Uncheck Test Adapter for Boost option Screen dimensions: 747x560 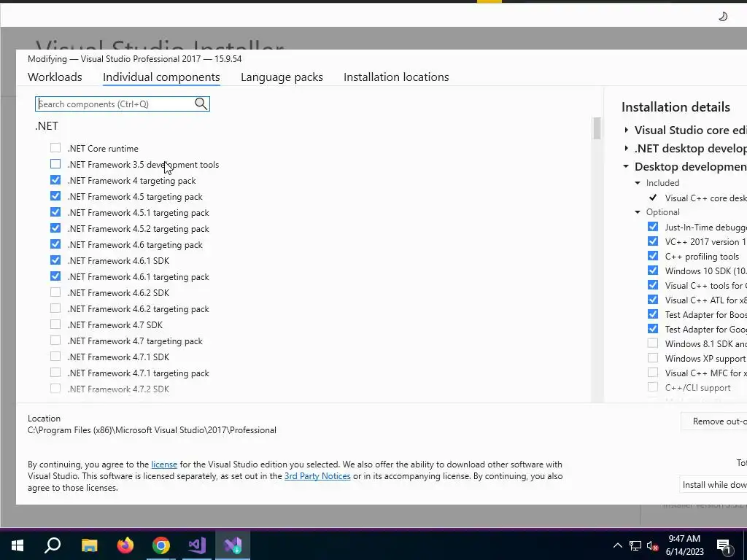(x=653, y=314)
